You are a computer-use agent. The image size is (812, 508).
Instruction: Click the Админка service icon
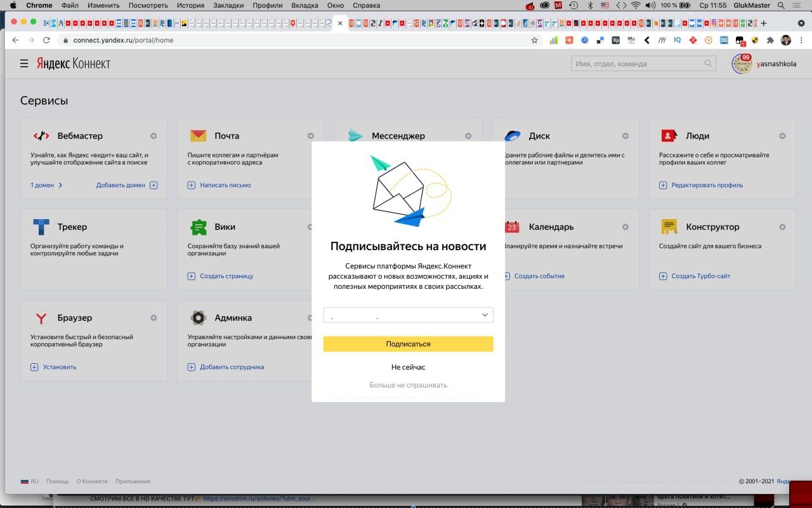click(x=199, y=317)
